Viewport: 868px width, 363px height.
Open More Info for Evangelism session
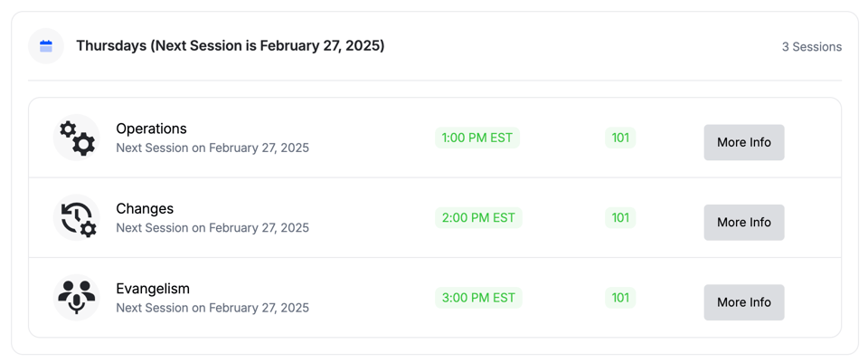pos(743,302)
